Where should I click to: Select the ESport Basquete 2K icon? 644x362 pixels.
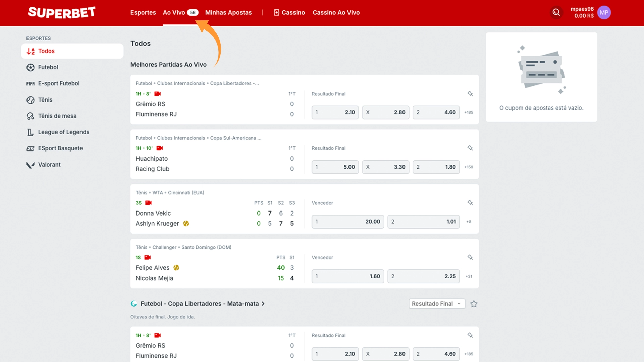tap(31, 148)
